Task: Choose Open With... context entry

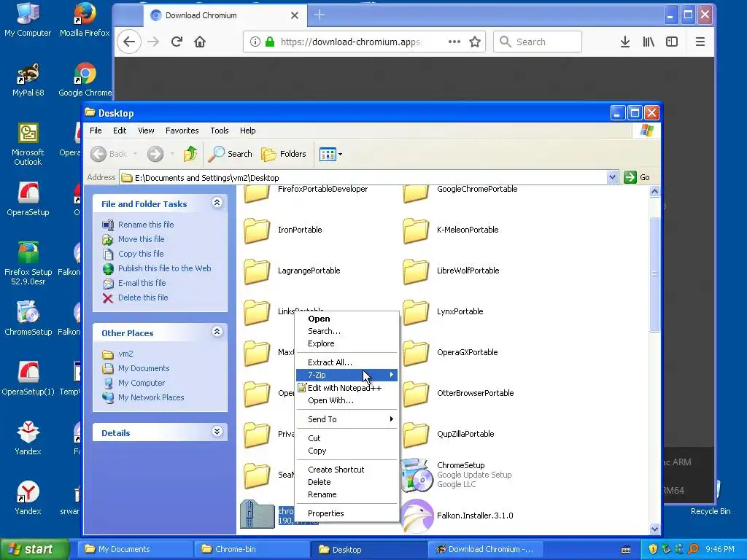Action: click(347, 400)
